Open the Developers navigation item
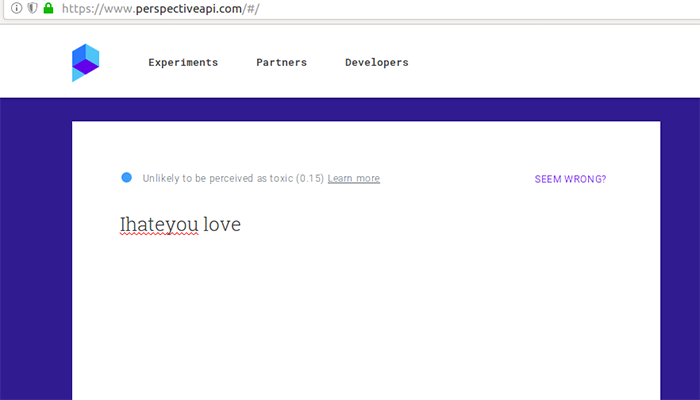This screenshot has width=700, height=400. pos(376,63)
